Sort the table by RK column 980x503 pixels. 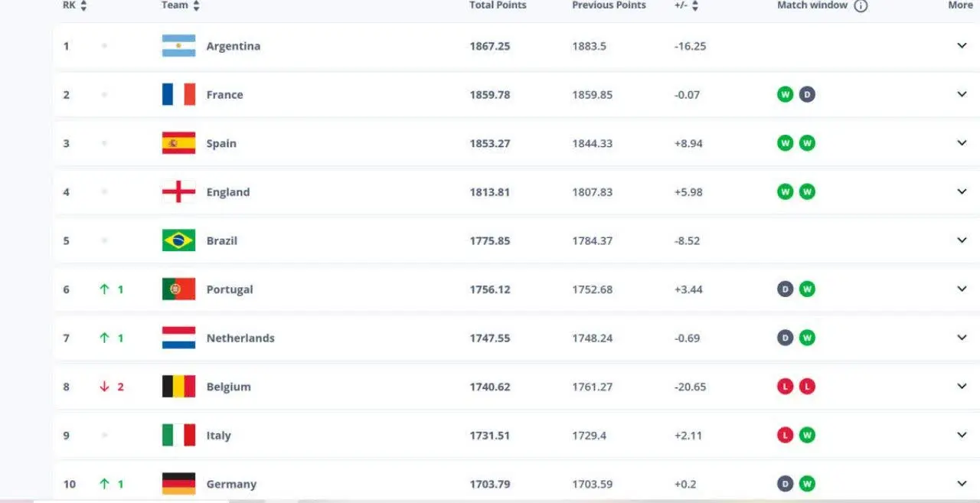[x=83, y=6]
